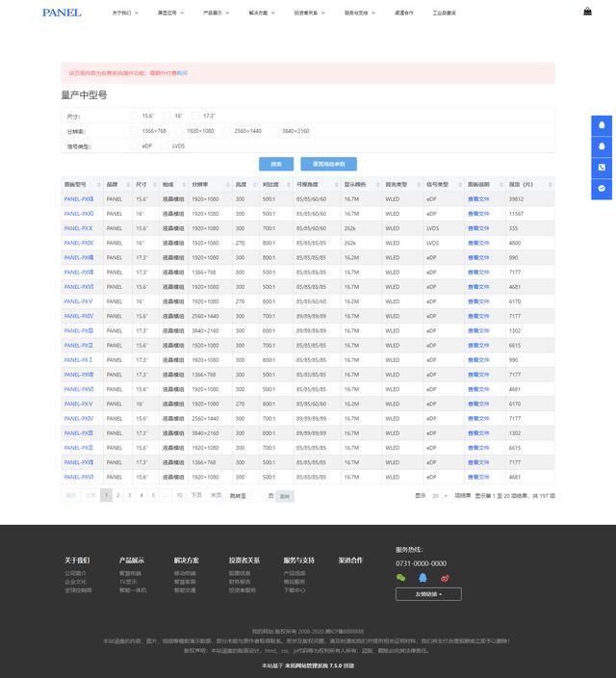Click the second QQ icon in floating sidebar
616x678 pixels.
(602, 146)
